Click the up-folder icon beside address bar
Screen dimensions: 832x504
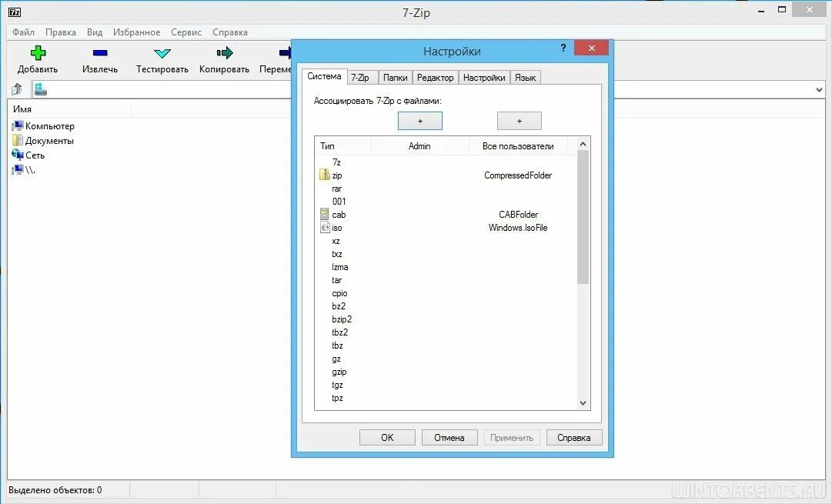coord(17,89)
